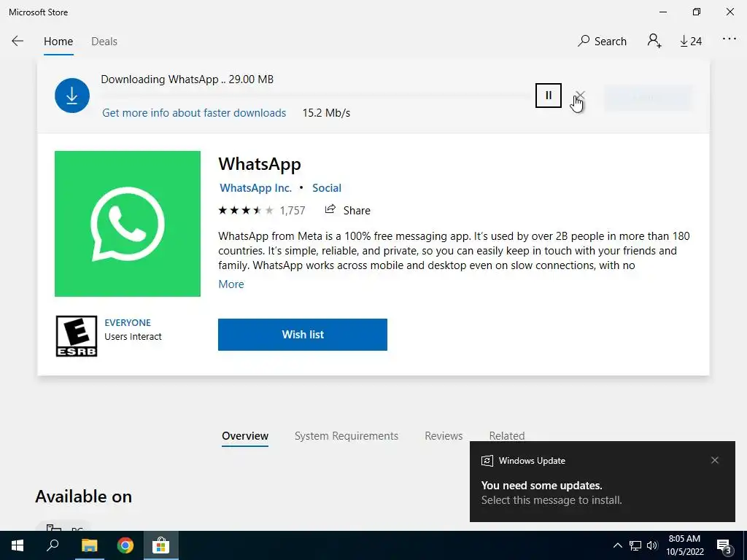Open Downloads and updates (24)
The width and height of the screenshot is (747, 560).
click(x=691, y=42)
